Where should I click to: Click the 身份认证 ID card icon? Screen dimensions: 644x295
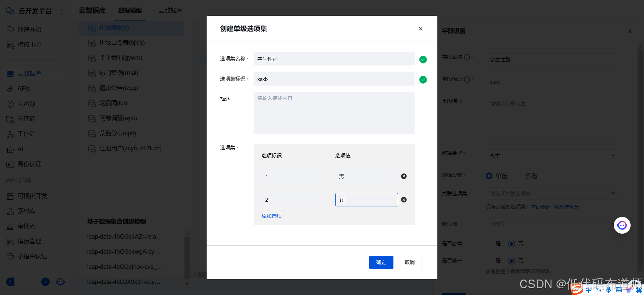[10, 164]
